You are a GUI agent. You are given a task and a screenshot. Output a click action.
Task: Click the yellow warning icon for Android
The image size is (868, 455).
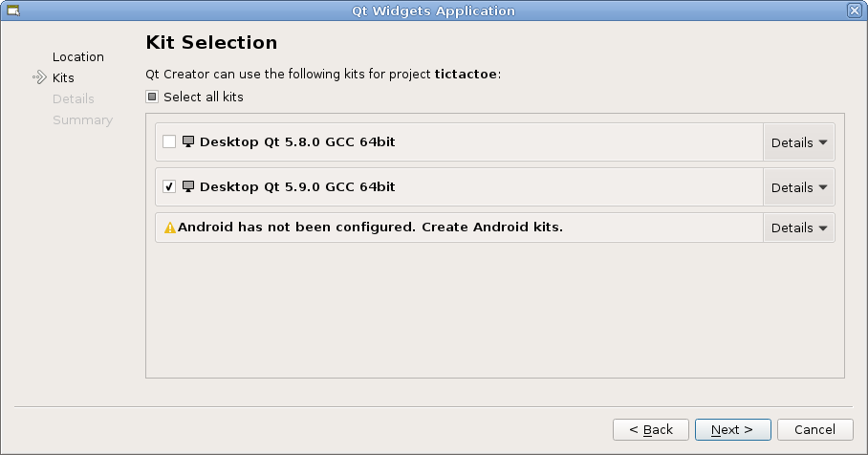pyautogui.click(x=170, y=227)
